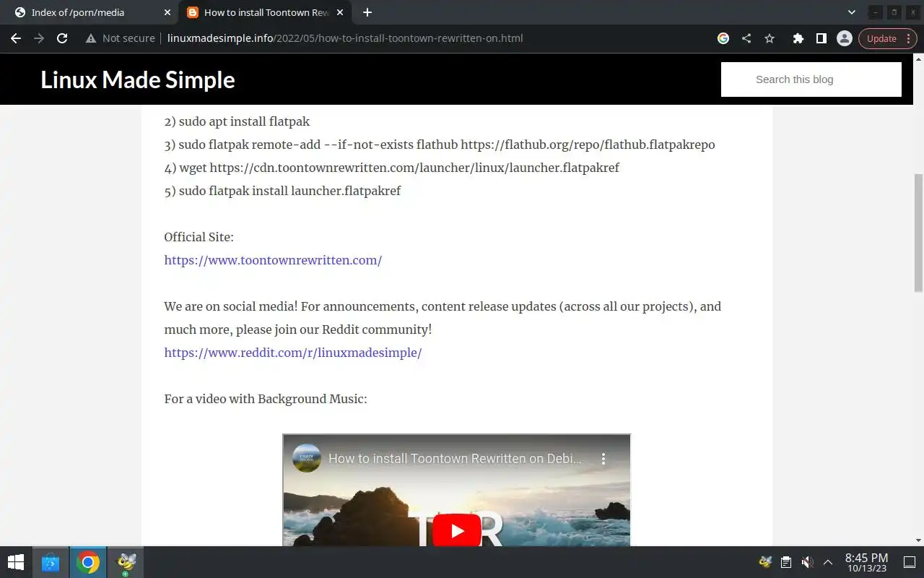Open Microsoft Store from taskbar
The height and width of the screenshot is (578, 924).
50,562
